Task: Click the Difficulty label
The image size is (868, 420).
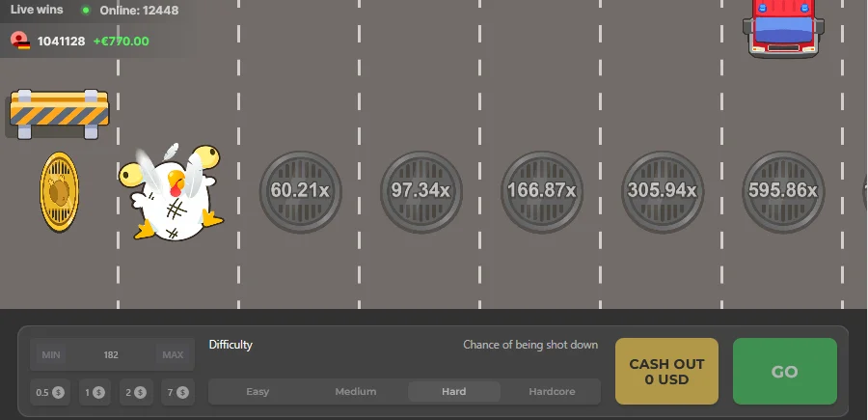Action: click(x=231, y=345)
